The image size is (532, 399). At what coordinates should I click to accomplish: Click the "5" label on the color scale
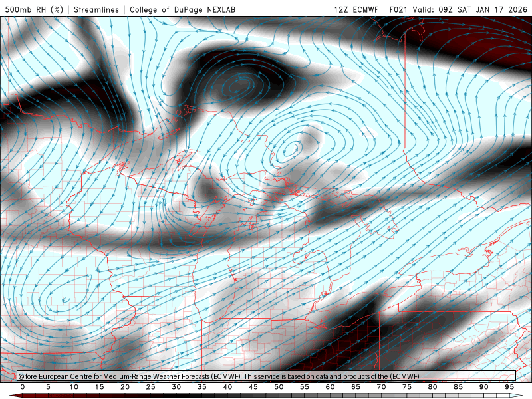[x=48, y=387]
